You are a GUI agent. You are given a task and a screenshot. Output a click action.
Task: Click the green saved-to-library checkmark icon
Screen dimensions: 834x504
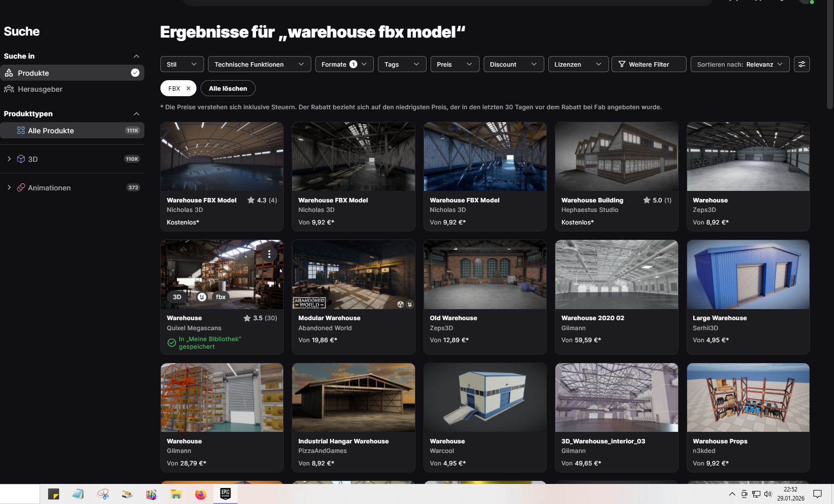point(171,343)
